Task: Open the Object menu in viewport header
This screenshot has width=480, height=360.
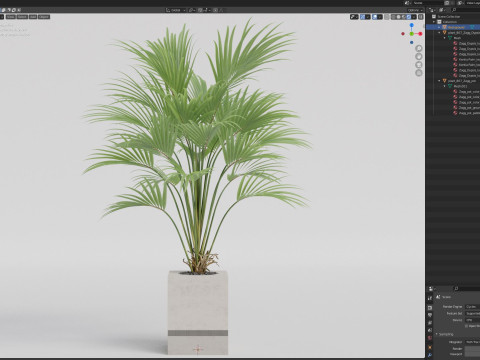Action: click(x=44, y=17)
